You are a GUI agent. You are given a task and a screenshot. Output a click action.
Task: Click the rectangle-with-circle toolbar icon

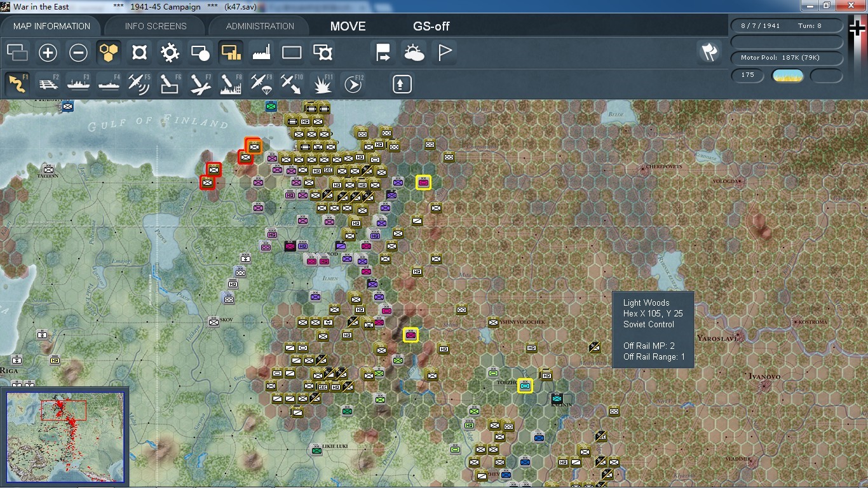coord(200,52)
